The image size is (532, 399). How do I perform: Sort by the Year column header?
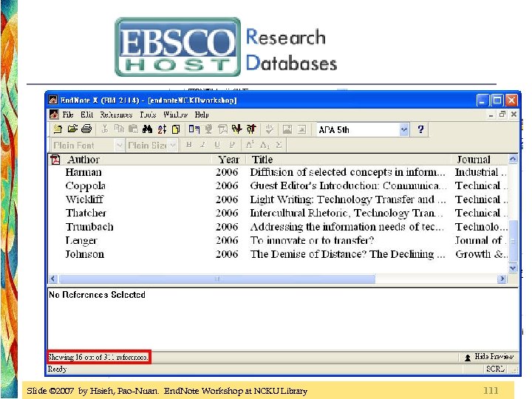(228, 160)
